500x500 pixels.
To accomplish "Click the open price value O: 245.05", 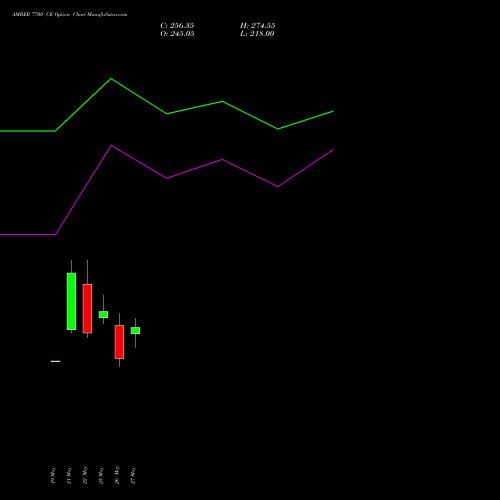I will (177, 34).
